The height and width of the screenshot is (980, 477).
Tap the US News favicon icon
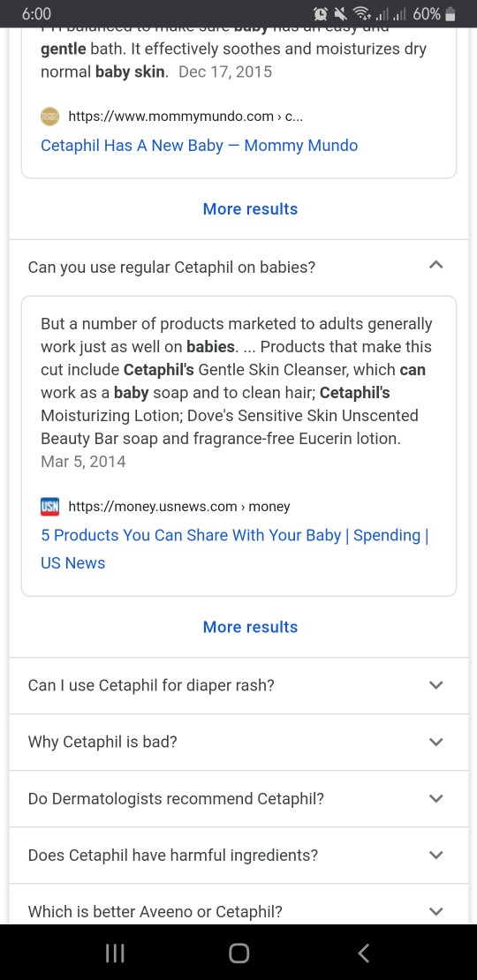[x=50, y=506]
